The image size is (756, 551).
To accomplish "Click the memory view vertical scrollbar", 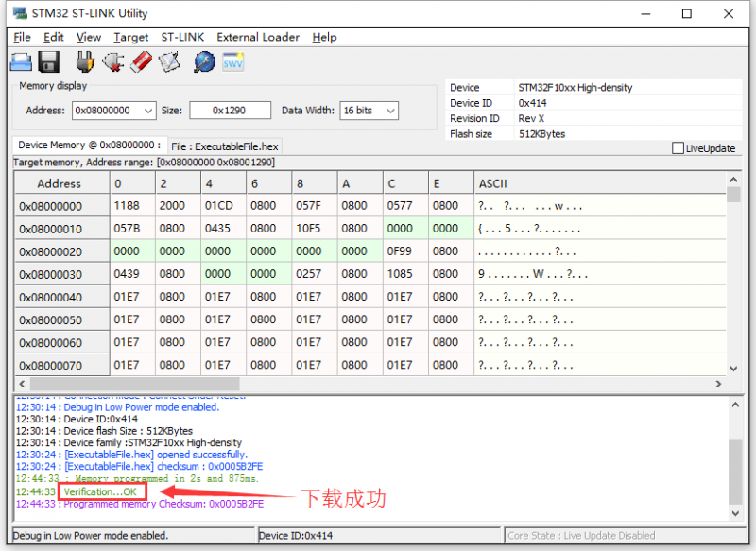I will (735, 274).
